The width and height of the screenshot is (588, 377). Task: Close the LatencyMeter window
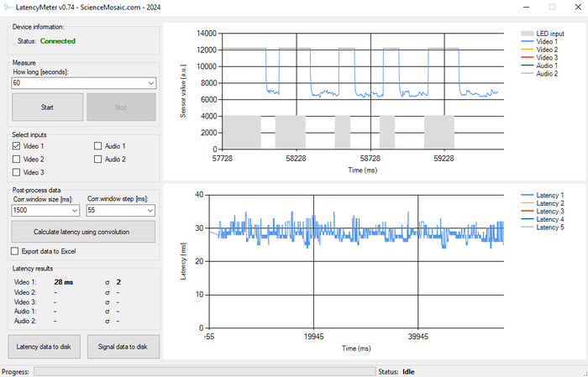pyautogui.click(x=578, y=7)
